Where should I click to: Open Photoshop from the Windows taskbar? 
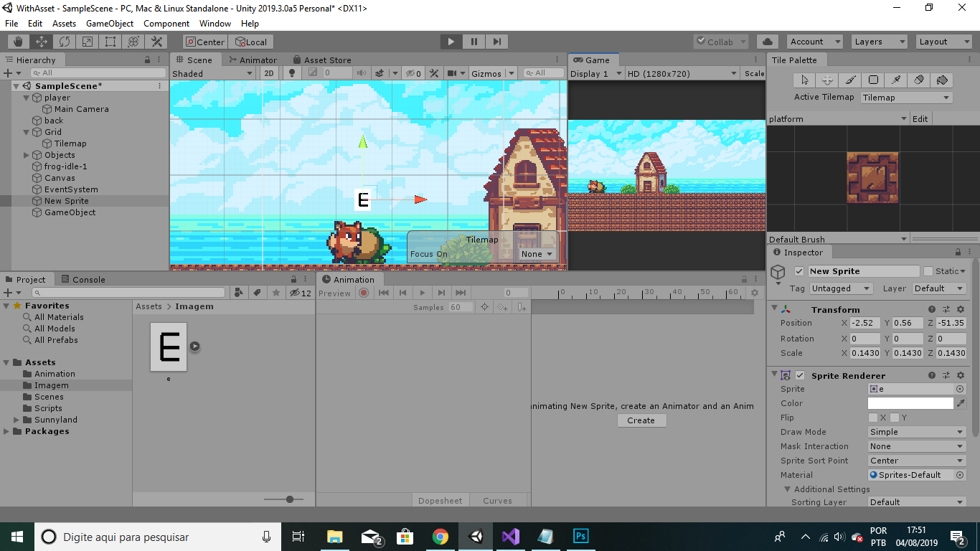pos(580,537)
